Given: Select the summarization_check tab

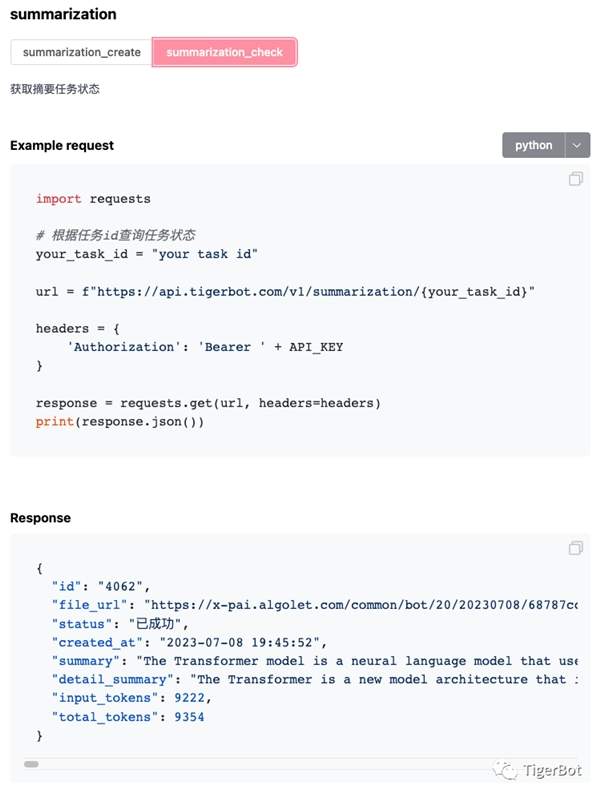Looking at the screenshot, I should (224, 52).
